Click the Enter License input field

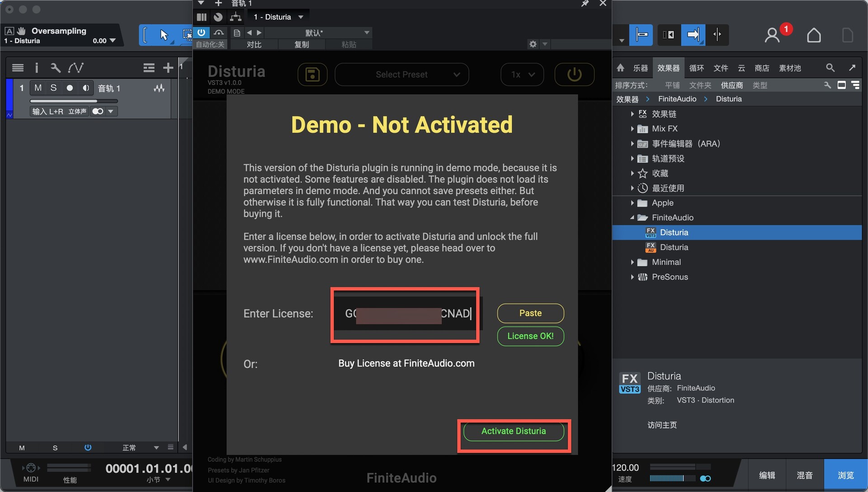pyautogui.click(x=409, y=314)
